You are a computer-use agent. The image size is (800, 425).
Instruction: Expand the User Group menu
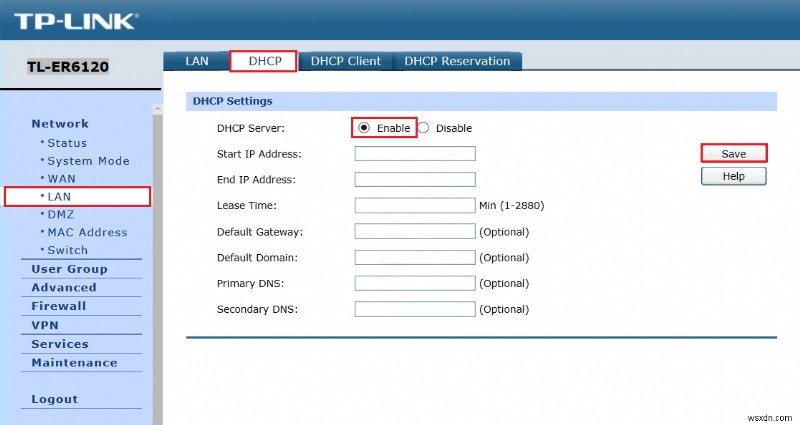(x=69, y=269)
